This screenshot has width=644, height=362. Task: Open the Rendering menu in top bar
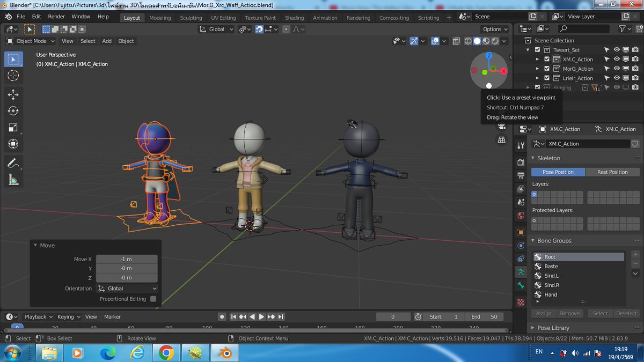click(358, 17)
